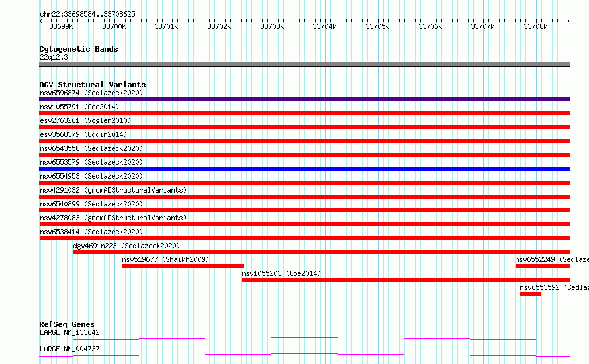This screenshot has width=589, height=364.
Task: Click the red nsv4291032 variant bar
Action: point(304,197)
